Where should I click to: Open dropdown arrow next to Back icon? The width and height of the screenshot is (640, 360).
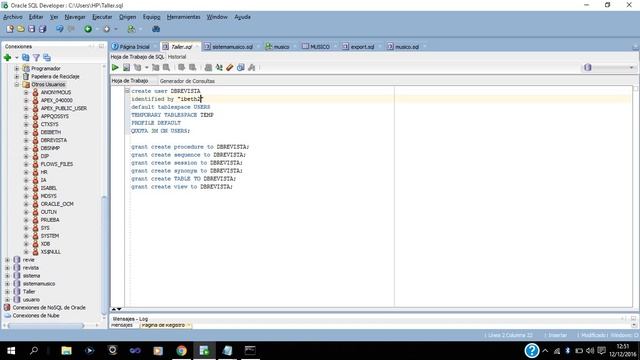pos(97,29)
